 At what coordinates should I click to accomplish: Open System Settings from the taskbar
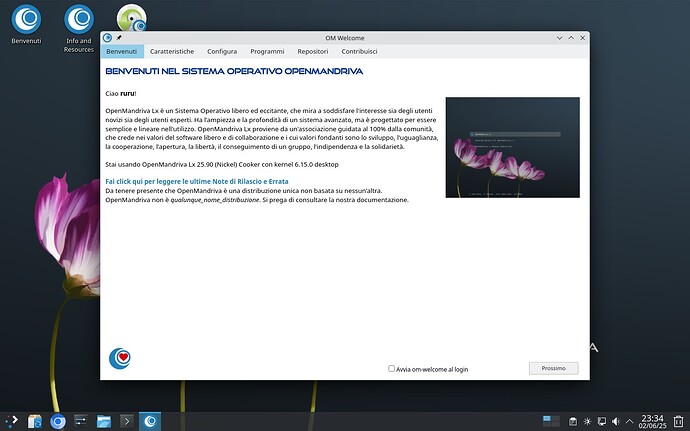[81, 421]
